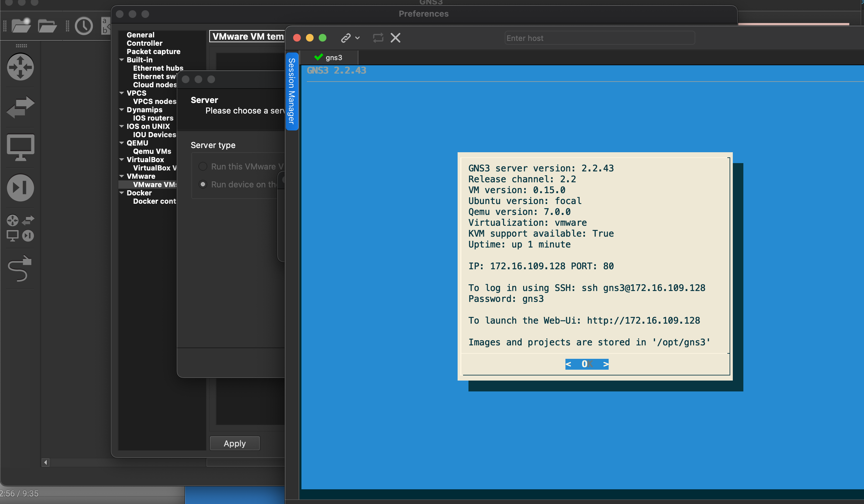Viewport: 864px width, 504px height.
Task: Switch to the gns3 session tab
Action: tap(329, 57)
